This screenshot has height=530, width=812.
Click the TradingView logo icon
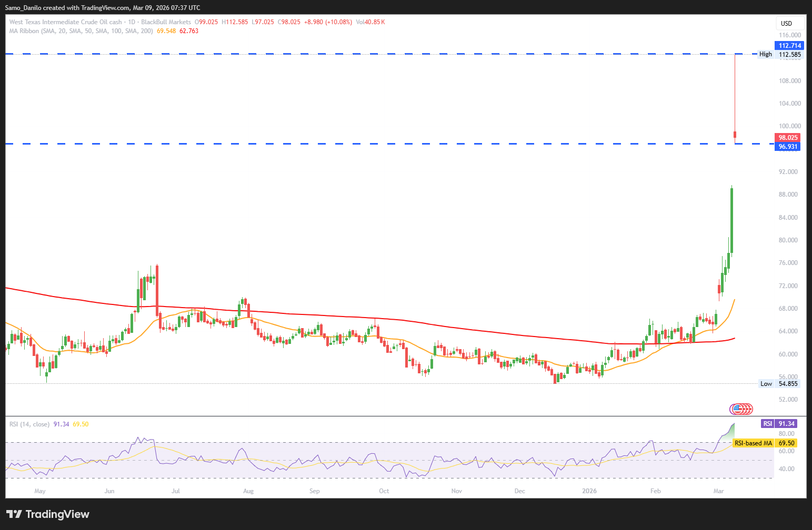pos(14,514)
